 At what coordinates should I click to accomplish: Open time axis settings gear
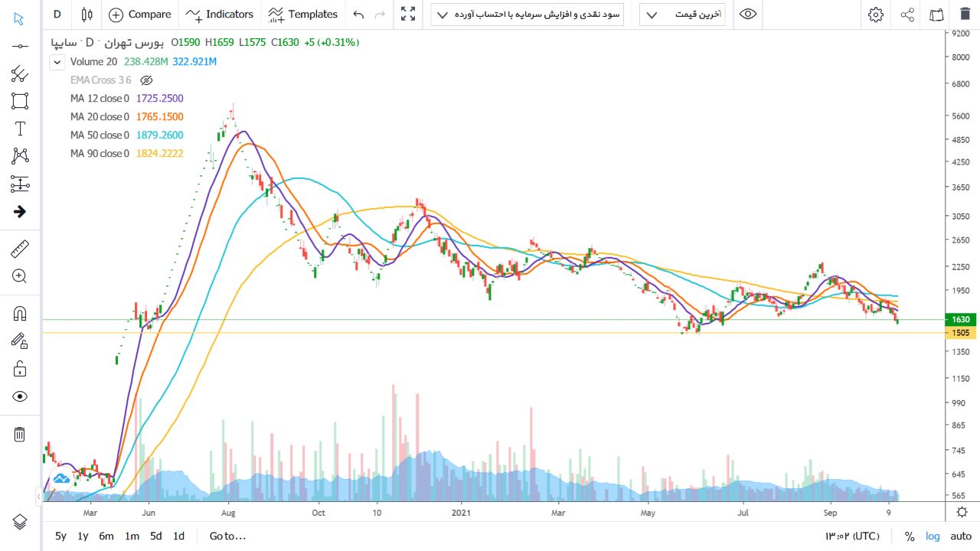click(x=962, y=512)
